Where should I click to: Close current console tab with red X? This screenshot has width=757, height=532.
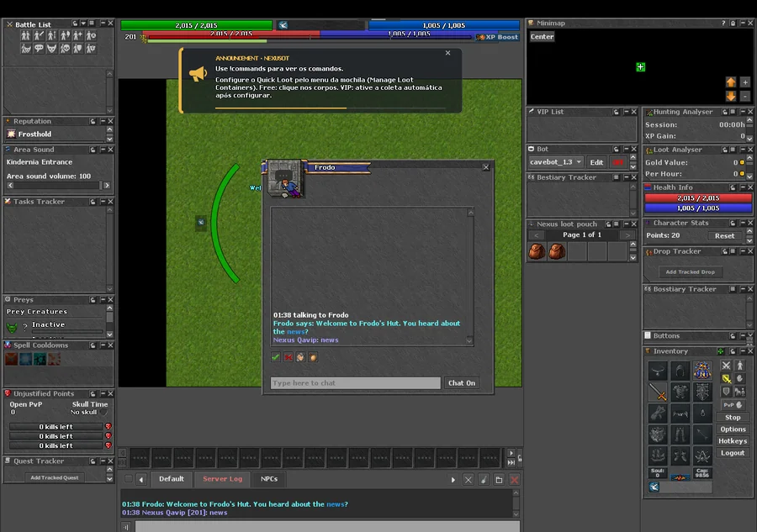tap(515, 479)
